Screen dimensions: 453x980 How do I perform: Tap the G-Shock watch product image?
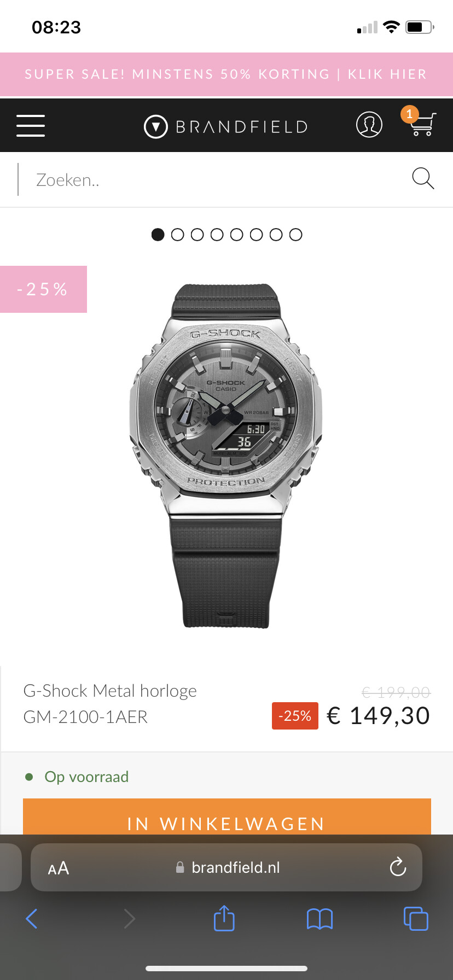226,455
